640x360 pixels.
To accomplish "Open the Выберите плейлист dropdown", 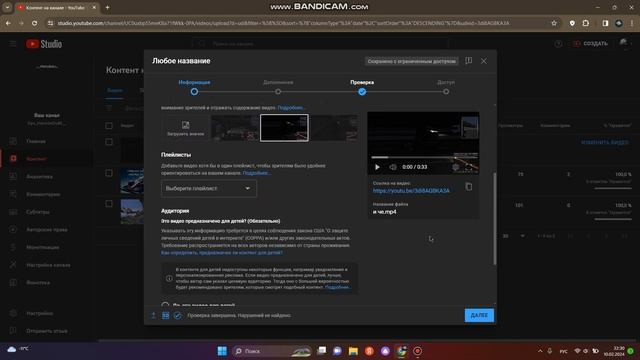I will [209, 189].
